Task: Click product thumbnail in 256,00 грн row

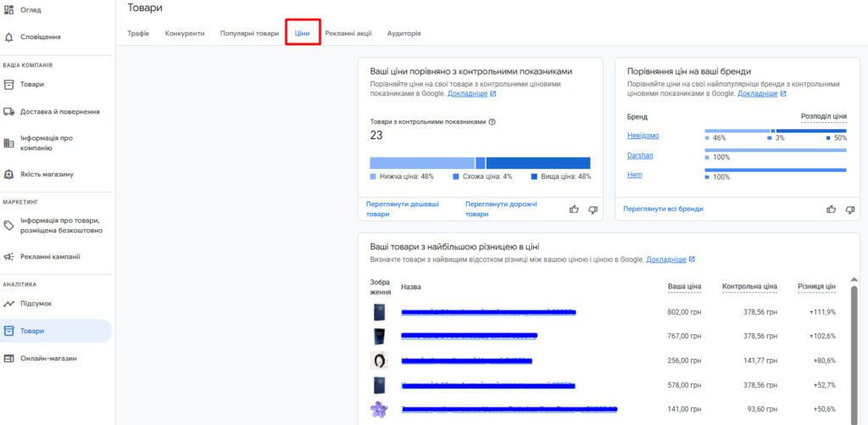Action: 379,361
